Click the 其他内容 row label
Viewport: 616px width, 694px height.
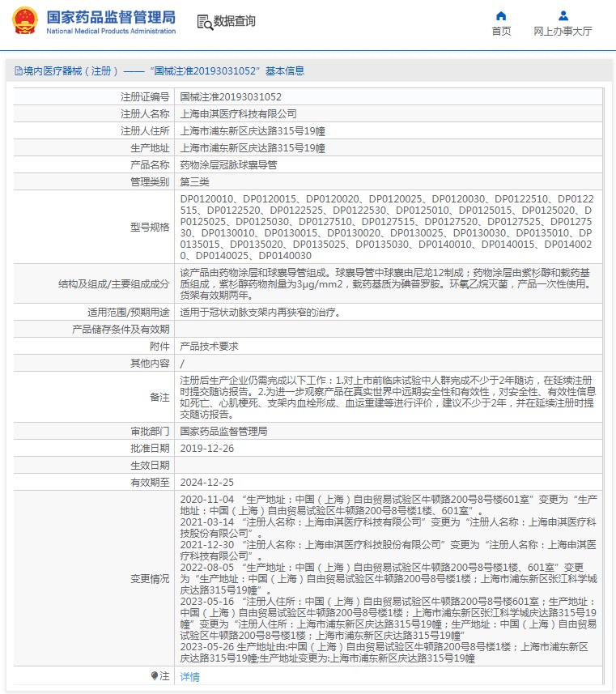(150, 363)
